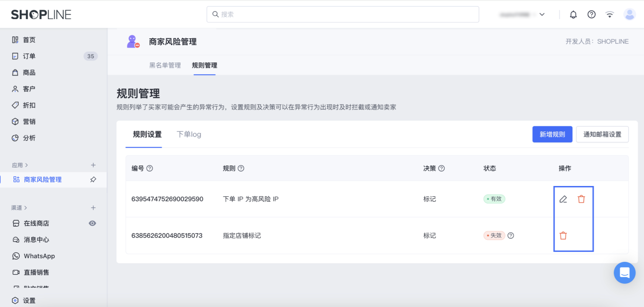Select rule number 6385626200480515073
This screenshot has height=307, width=644.
167,236
